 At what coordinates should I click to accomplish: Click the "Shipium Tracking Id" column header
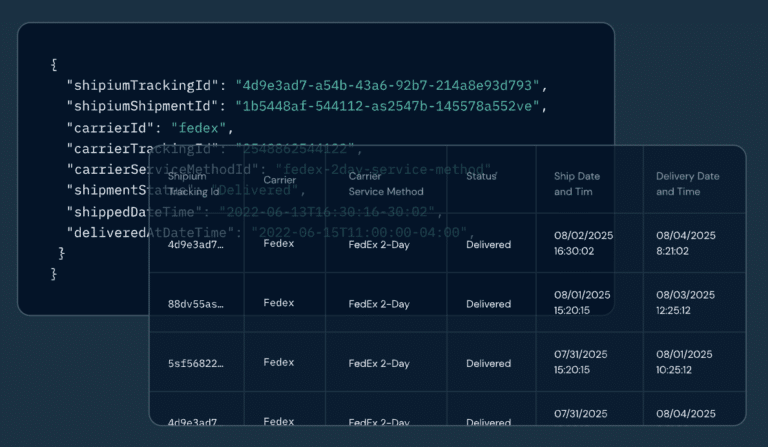[x=193, y=184]
